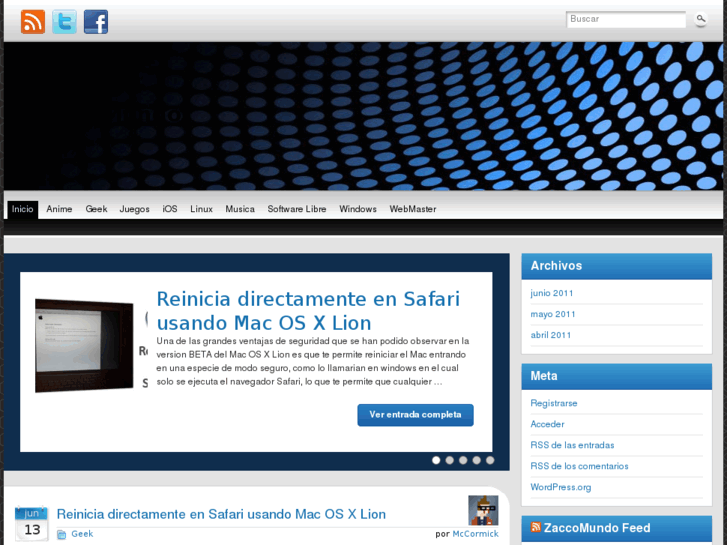Open RSS de las entradas link
Viewport: 727px width, 545px height.
click(572, 445)
